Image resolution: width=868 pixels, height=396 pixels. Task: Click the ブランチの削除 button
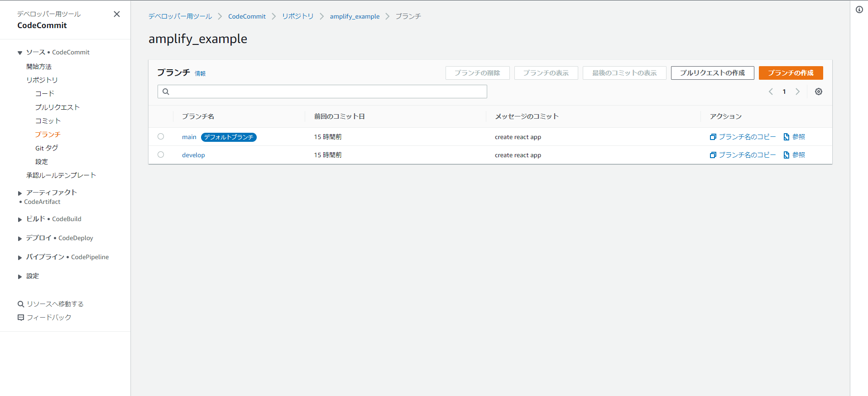point(477,73)
